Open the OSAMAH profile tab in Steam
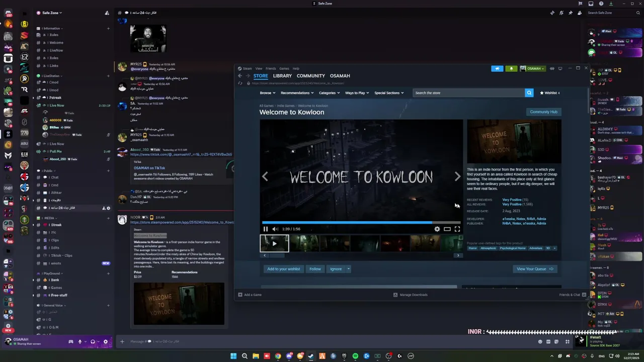644x362 pixels. 340,76
